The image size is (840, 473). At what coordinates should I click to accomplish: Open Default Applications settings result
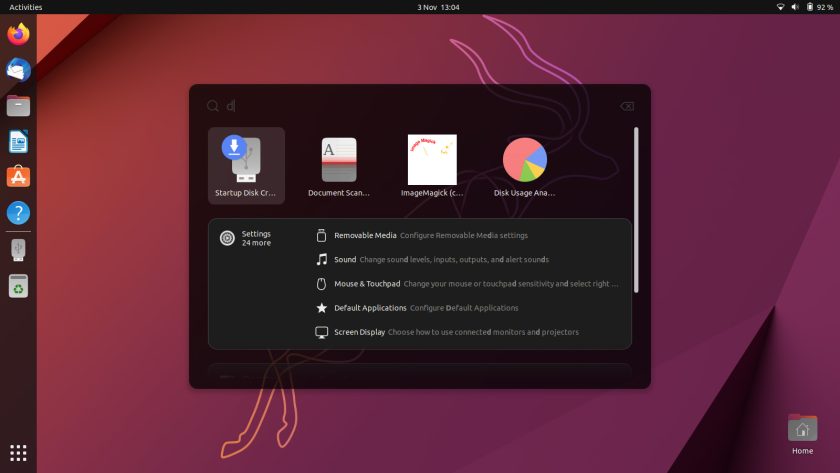click(x=467, y=307)
